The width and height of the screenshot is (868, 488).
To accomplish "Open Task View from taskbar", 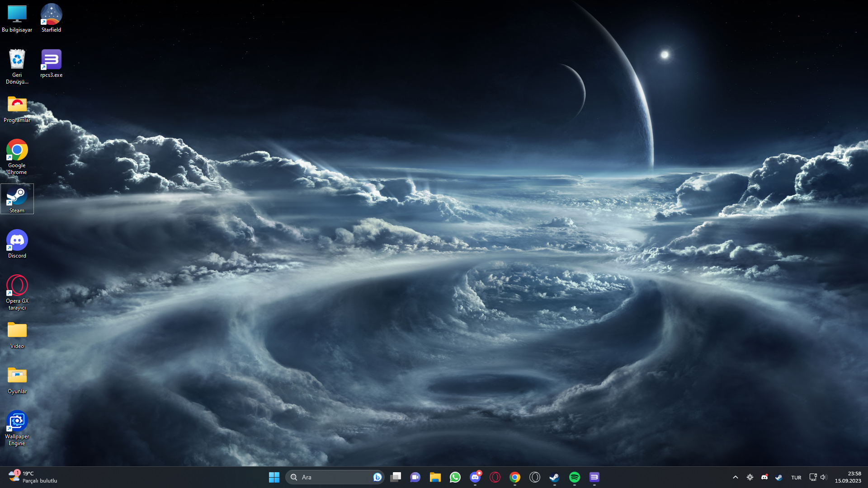I will pos(396,477).
